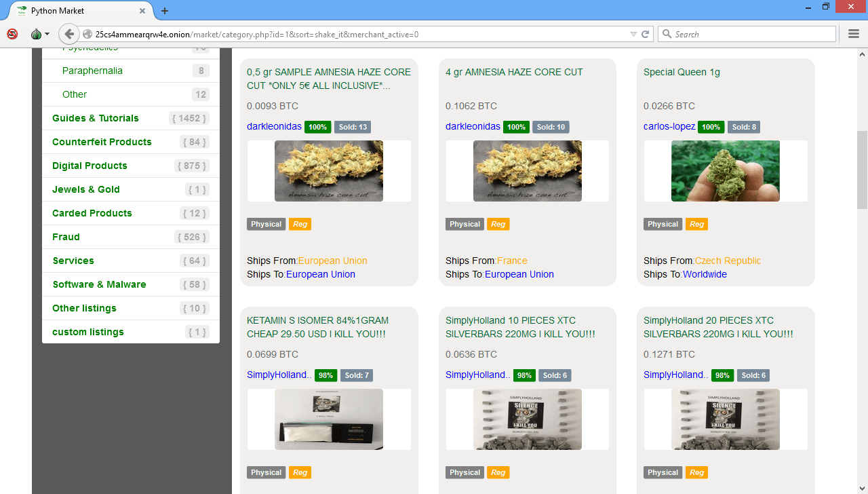Open the Guides & Tutorials category
Screen dimensions: 868x494
[x=96, y=118]
